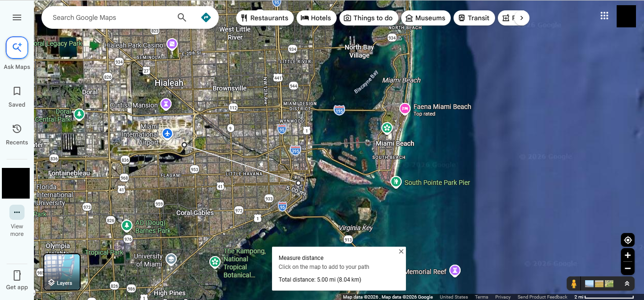Click the South Pointe Park Pier marker
The width and height of the screenshot is (644, 300).
click(x=396, y=181)
